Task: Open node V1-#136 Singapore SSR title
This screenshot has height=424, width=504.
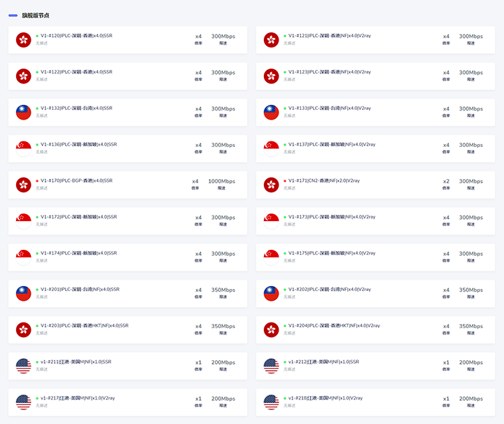Action: pos(78,145)
